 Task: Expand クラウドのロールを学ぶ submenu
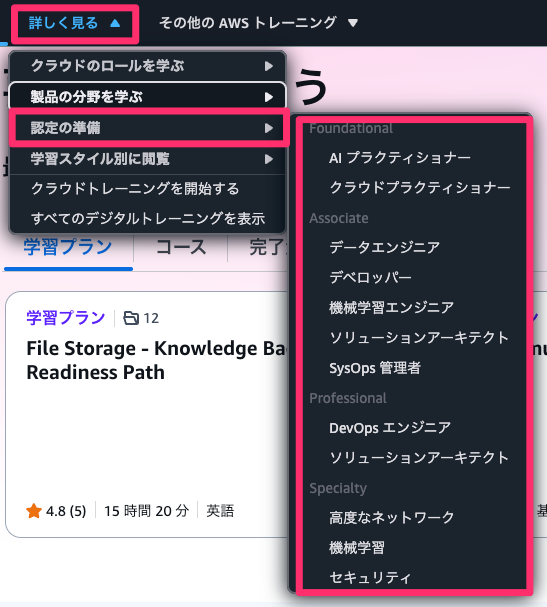click(x=147, y=66)
